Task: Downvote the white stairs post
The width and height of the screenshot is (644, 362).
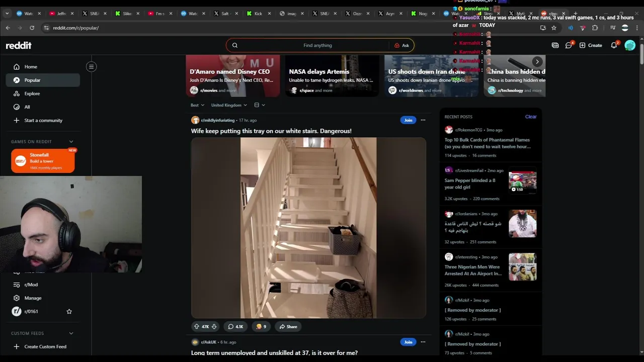Action: coord(214,327)
